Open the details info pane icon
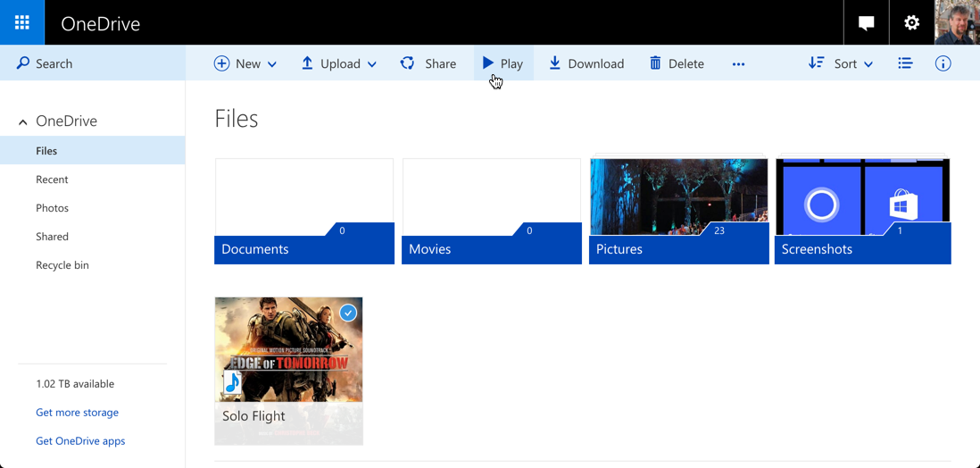 (x=943, y=63)
